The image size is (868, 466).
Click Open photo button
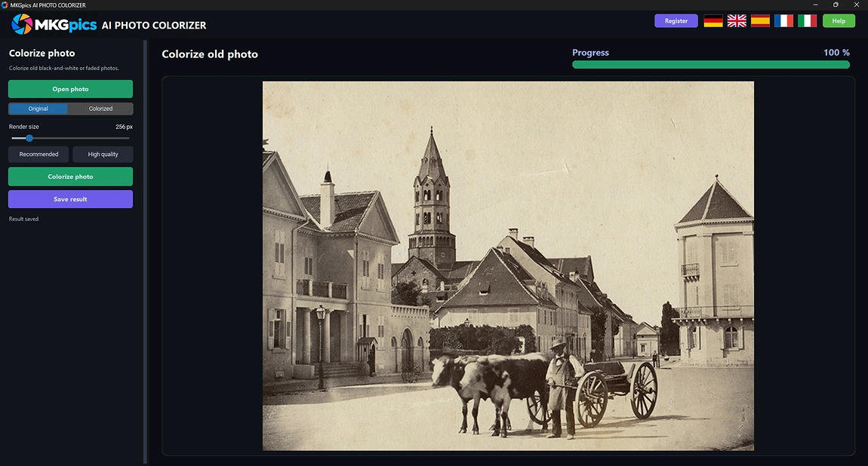click(x=70, y=89)
